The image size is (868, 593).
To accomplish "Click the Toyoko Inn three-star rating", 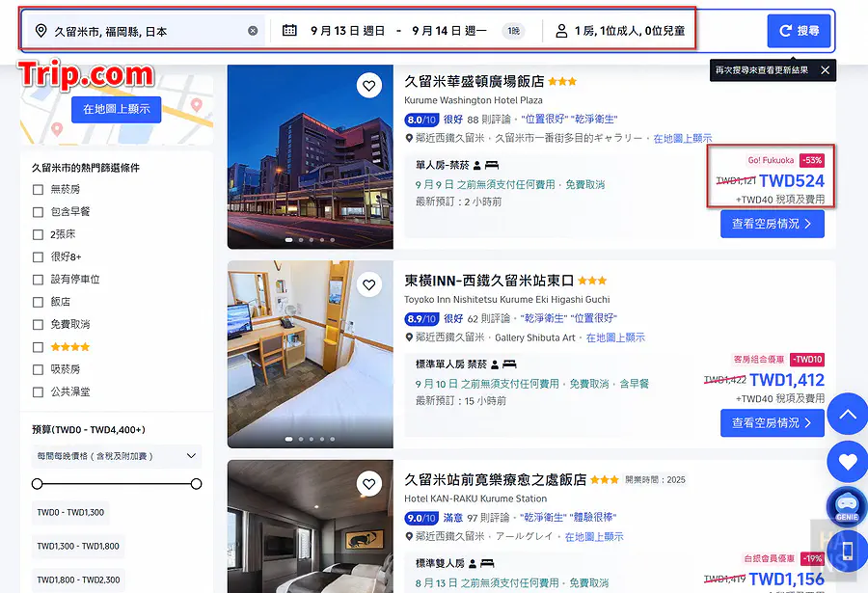I will 592,281.
